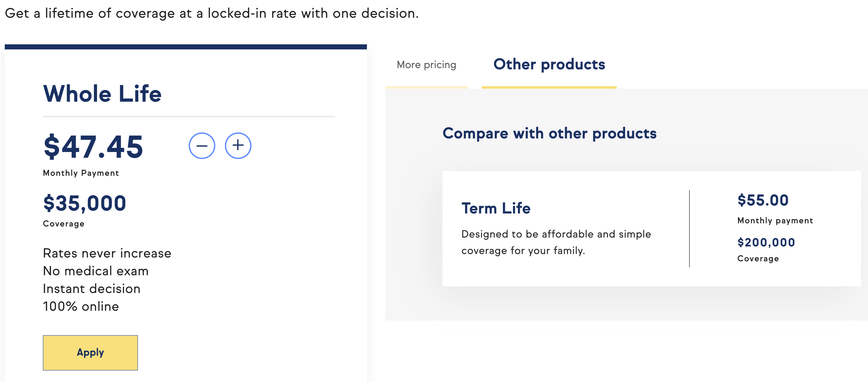Click the No medical exam feature text

tap(96, 271)
